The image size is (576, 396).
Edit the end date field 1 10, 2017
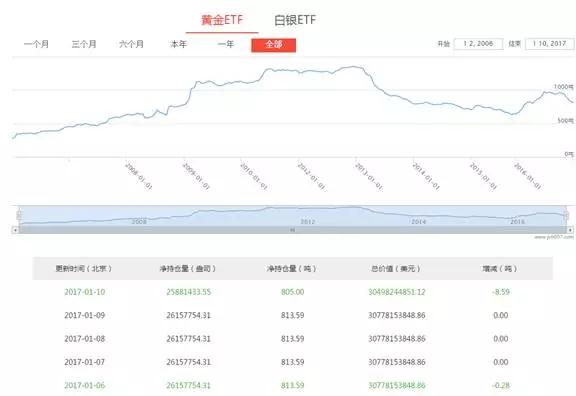550,44
